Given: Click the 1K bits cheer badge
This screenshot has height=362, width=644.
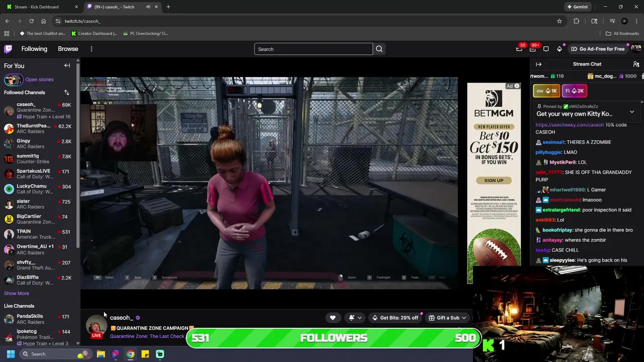Looking at the screenshot, I should click(x=546, y=91).
